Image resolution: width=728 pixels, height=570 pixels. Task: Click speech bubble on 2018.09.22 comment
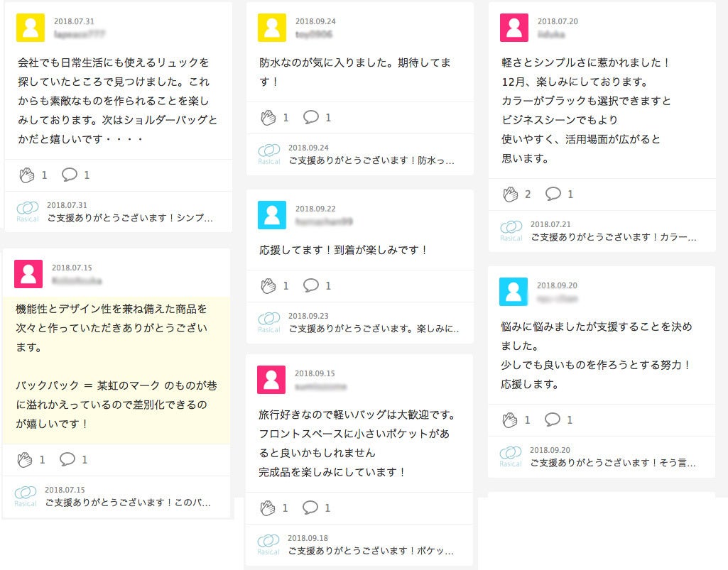311,285
